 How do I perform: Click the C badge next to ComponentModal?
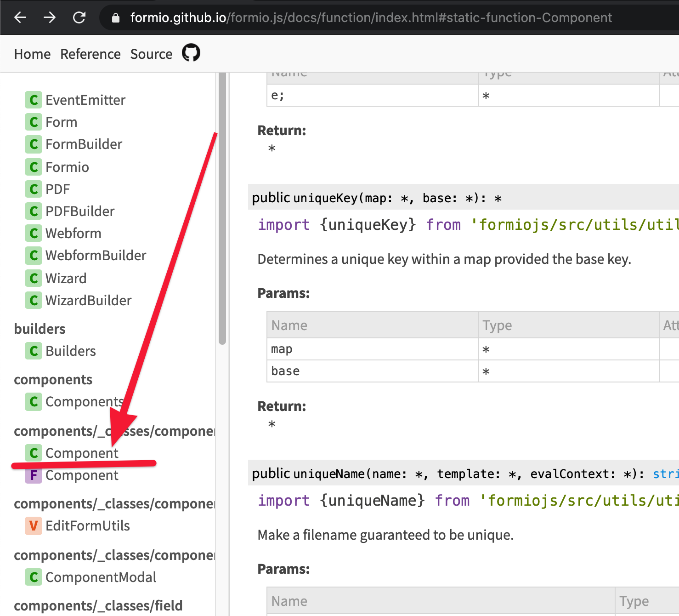pos(33,577)
